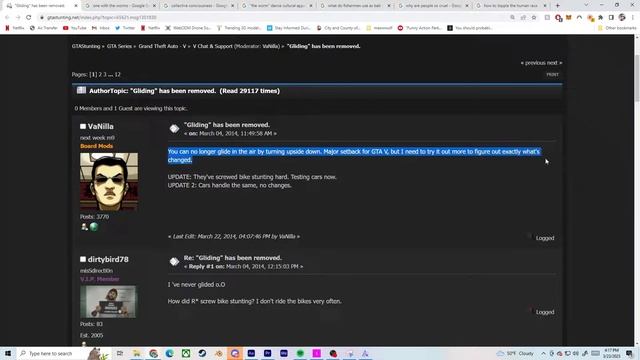Go to page 3 of the topic
640x360 pixels.
(x=105, y=75)
